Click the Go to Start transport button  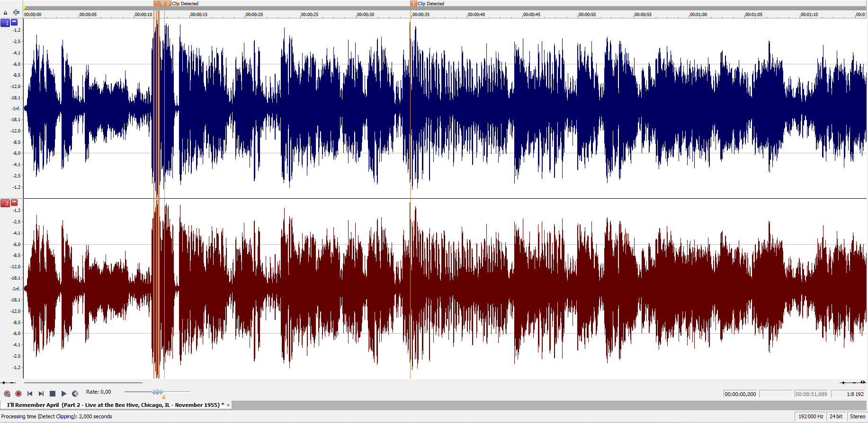tap(30, 394)
